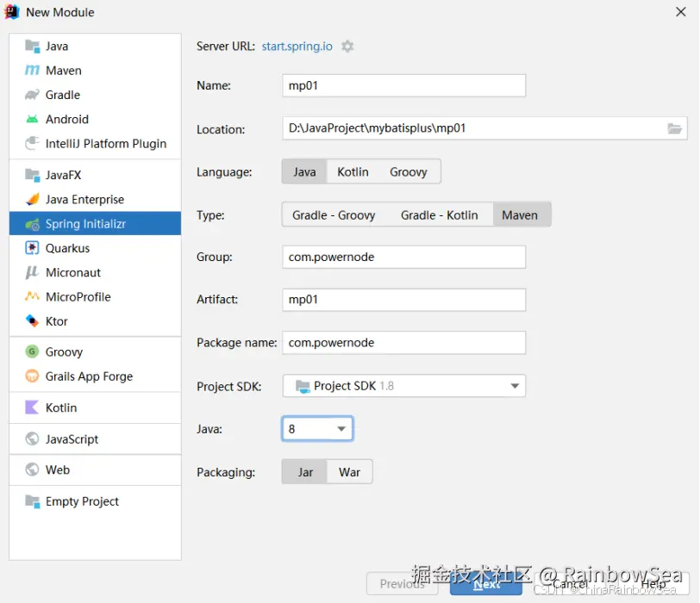
Task: Select Jar packaging
Action: pos(305,472)
